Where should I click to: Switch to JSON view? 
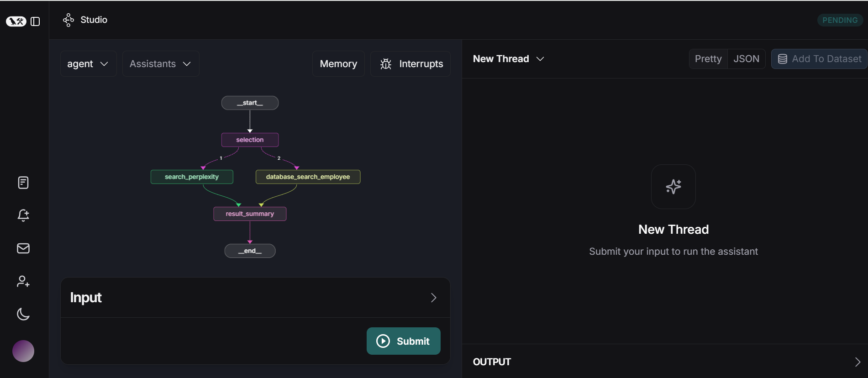746,59
